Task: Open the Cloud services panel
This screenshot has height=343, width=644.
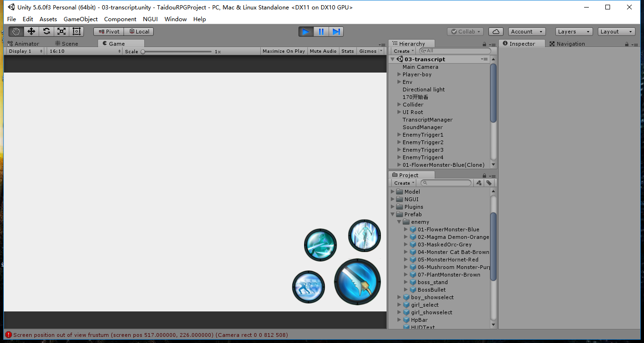Action: (x=495, y=32)
